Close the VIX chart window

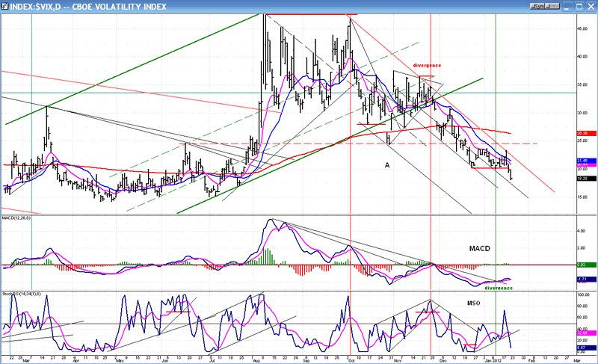(x=590, y=5)
